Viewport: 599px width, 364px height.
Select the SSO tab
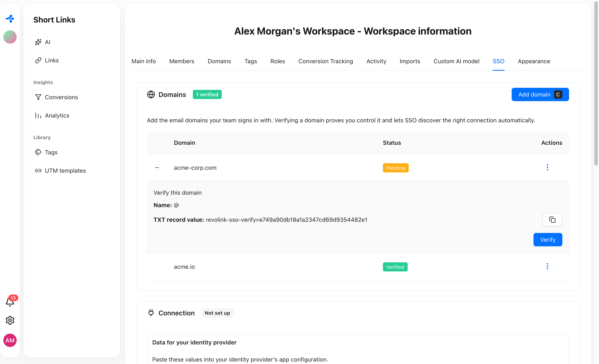click(498, 61)
